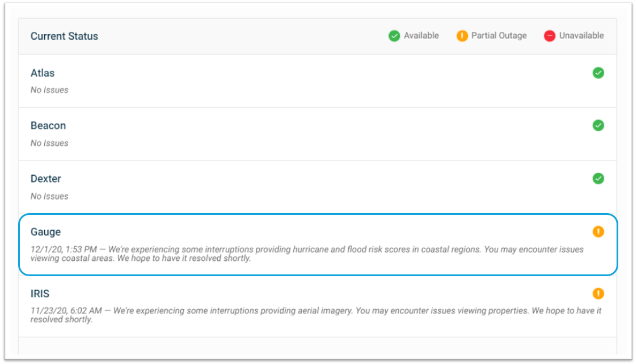Click the red Unavailable legend icon
637x364 pixels.
click(549, 36)
